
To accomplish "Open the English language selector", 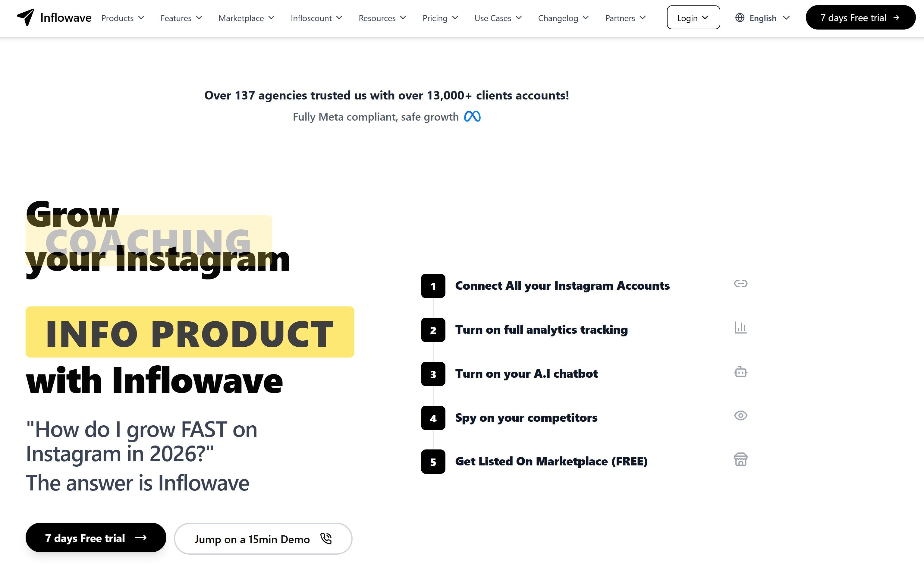I will (762, 17).
